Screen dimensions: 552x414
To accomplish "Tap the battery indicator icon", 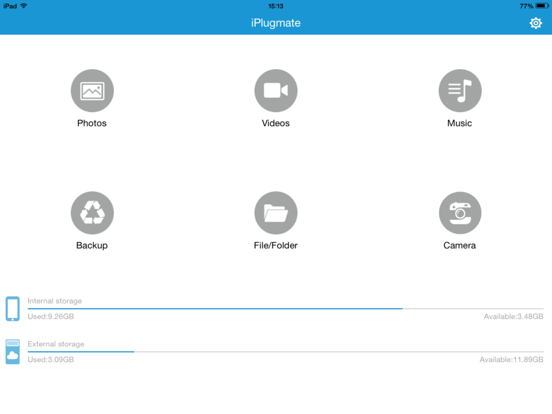I will [x=542, y=6].
